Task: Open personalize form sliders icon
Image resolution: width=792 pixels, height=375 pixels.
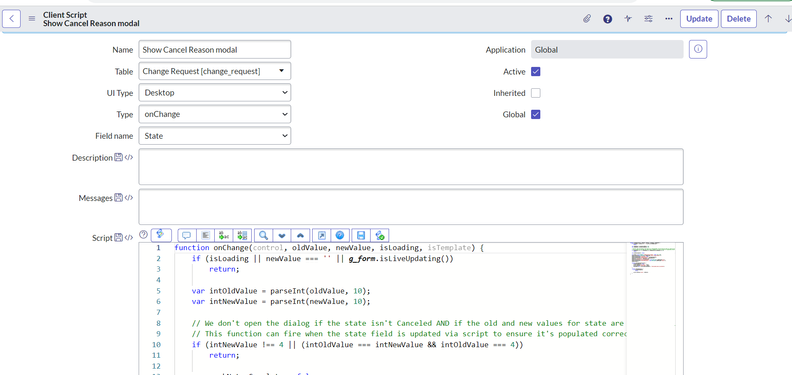Action: point(649,19)
